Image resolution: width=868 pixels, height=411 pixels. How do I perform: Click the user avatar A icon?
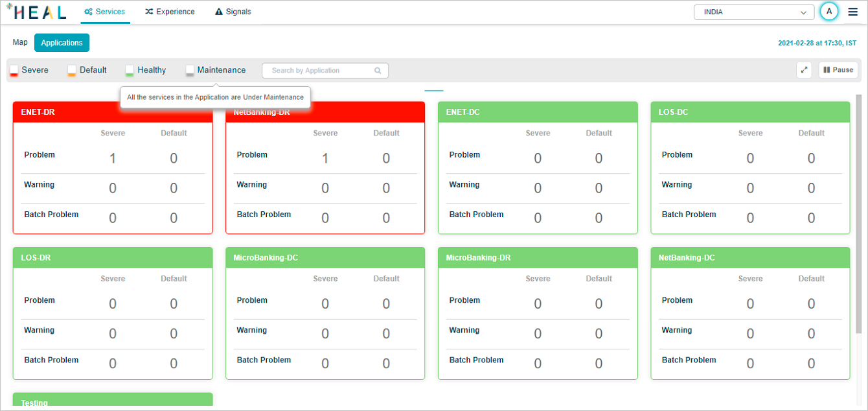(828, 12)
